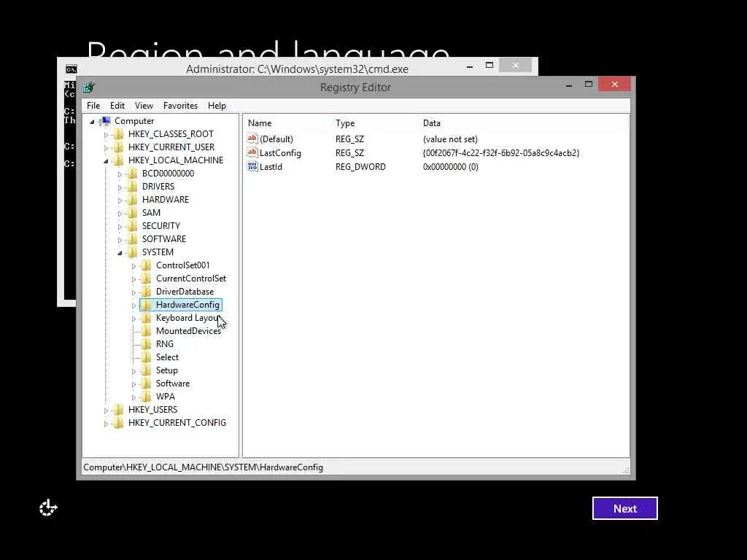Collapse HKEY_LOCAL_MACHINE arrow

pos(106,161)
